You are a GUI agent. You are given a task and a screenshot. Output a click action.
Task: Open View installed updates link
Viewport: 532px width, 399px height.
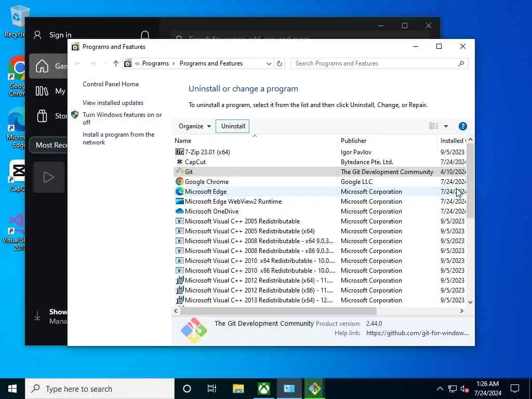pyautogui.click(x=113, y=103)
